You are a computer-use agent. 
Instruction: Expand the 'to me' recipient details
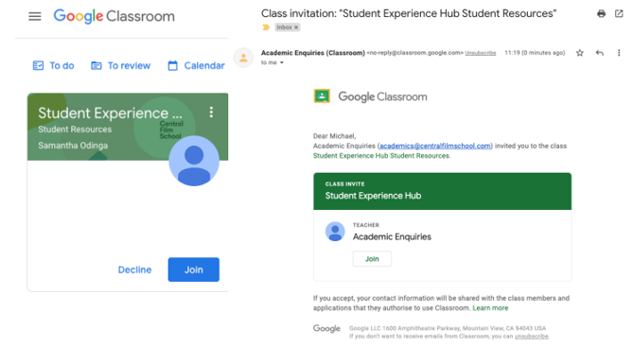click(282, 62)
